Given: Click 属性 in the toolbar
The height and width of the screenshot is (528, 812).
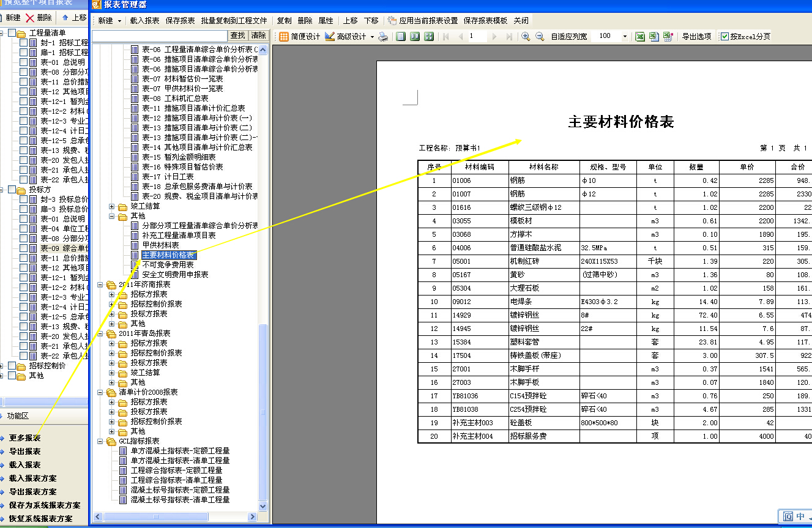Looking at the screenshot, I should pyautogui.click(x=326, y=21).
